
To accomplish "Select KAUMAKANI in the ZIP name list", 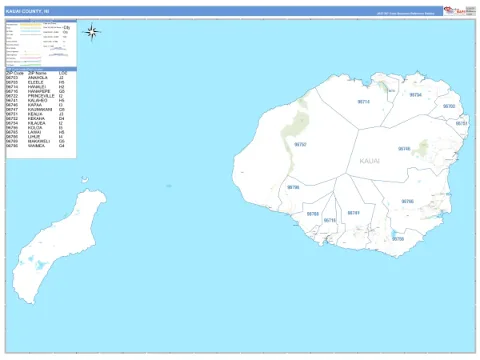I will pyautogui.click(x=40, y=109).
